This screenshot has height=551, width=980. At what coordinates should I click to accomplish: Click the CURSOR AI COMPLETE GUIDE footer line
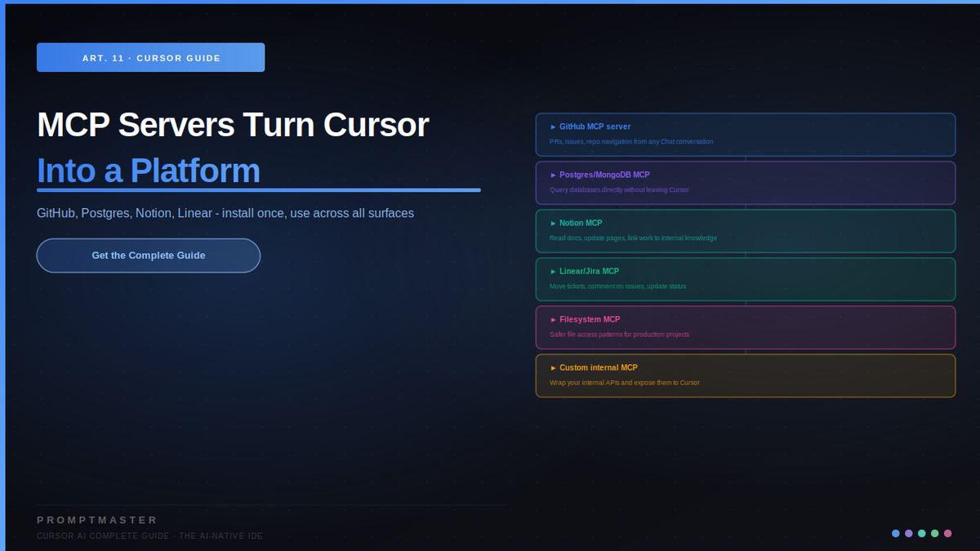[149, 535]
